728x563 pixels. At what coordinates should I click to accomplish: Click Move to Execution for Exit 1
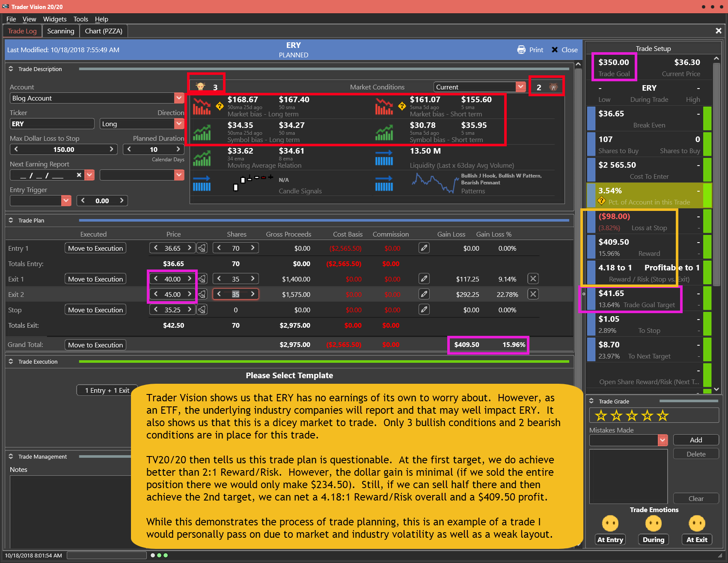click(x=95, y=279)
